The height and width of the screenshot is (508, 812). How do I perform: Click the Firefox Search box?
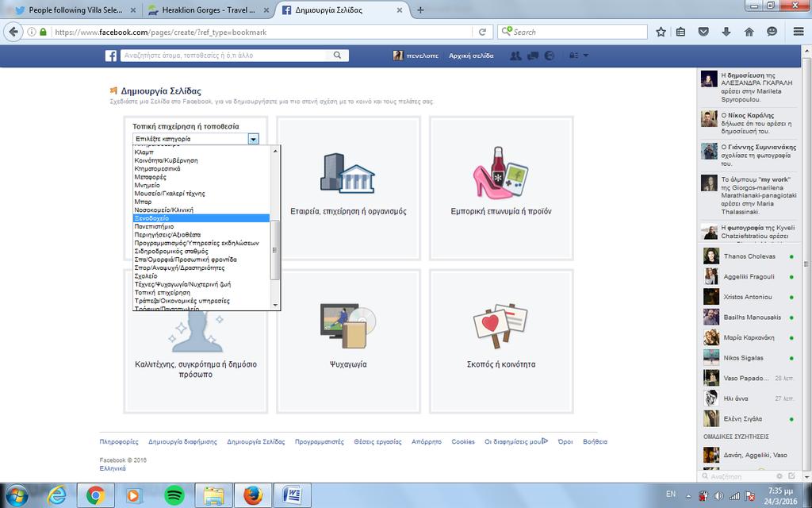[x=573, y=32]
